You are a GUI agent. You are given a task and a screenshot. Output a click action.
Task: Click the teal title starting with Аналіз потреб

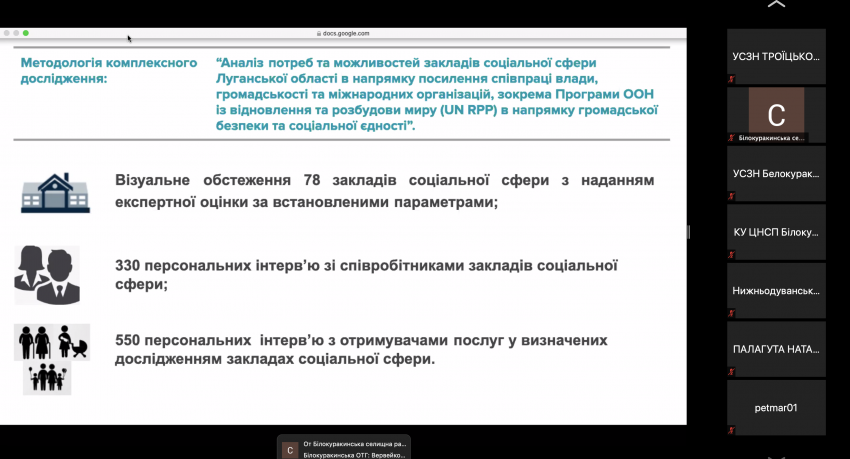pos(437,94)
